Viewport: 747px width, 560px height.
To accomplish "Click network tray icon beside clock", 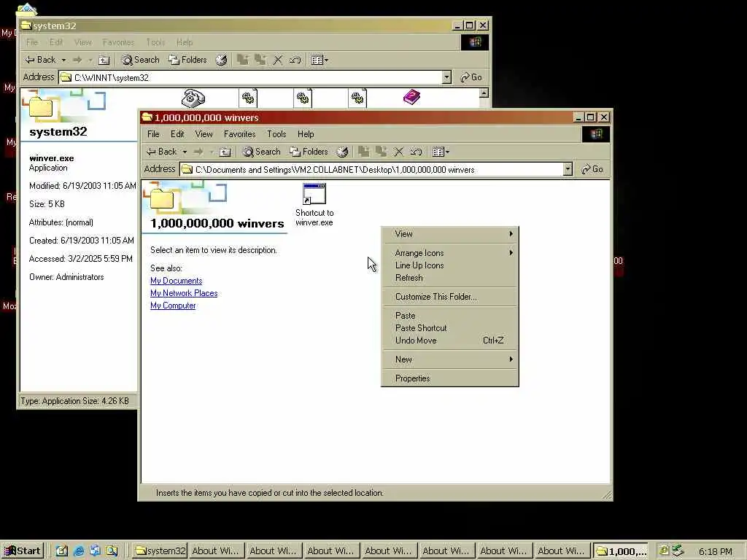I will (x=677, y=551).
